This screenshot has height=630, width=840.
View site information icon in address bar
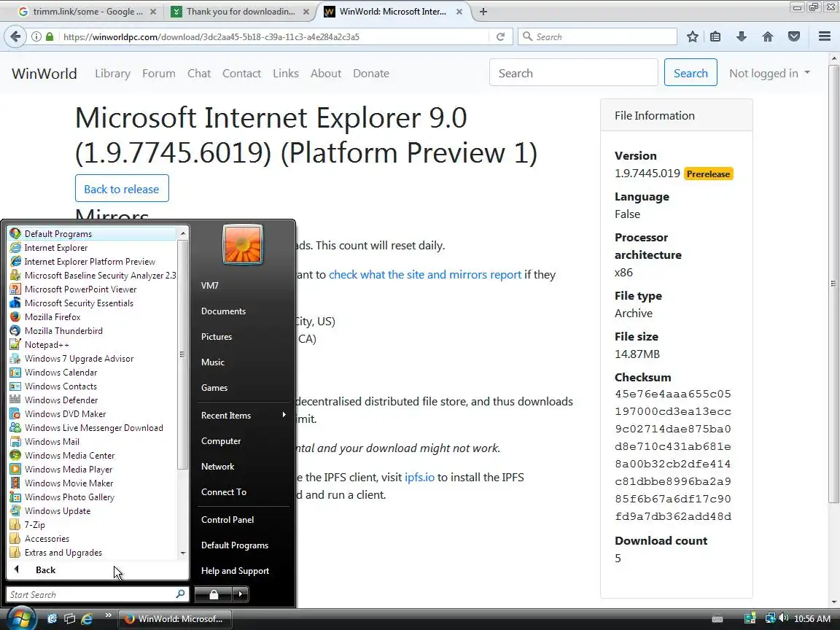click(x=36, y=36)
